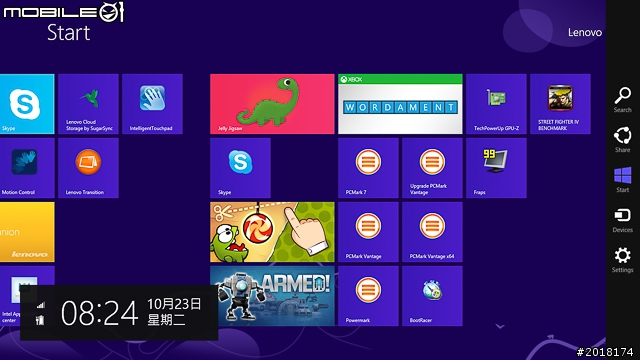Image resolution: width=640 pixels, height=360 pixels.
Task: Launch the PCMark 7 tile
Action: coord(368,168)
